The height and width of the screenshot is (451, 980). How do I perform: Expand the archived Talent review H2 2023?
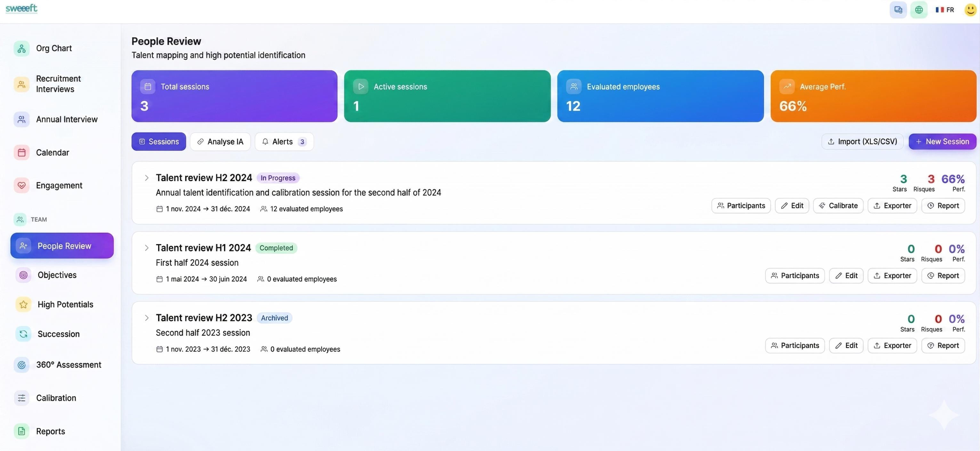click(x=147, y=318)
